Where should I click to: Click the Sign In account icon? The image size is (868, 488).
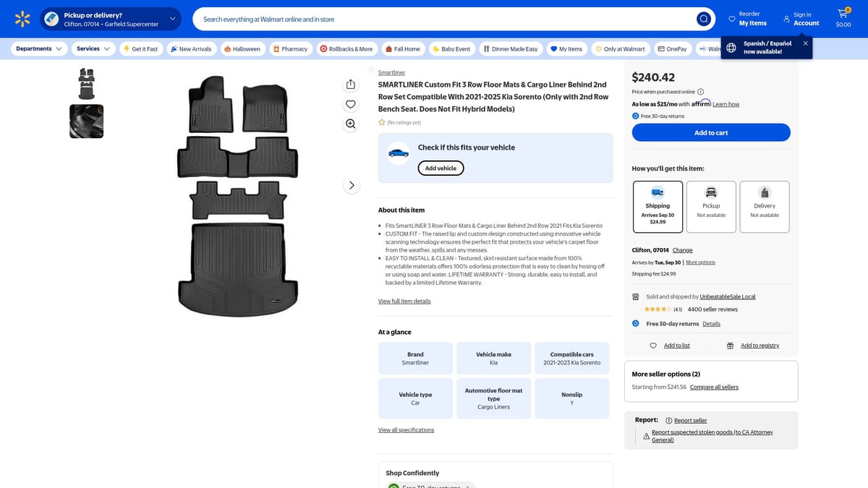tap(787, 19)
